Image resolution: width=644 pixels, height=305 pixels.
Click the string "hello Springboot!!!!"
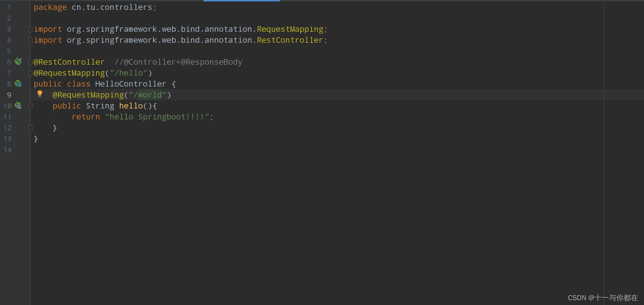pos(157,117)
